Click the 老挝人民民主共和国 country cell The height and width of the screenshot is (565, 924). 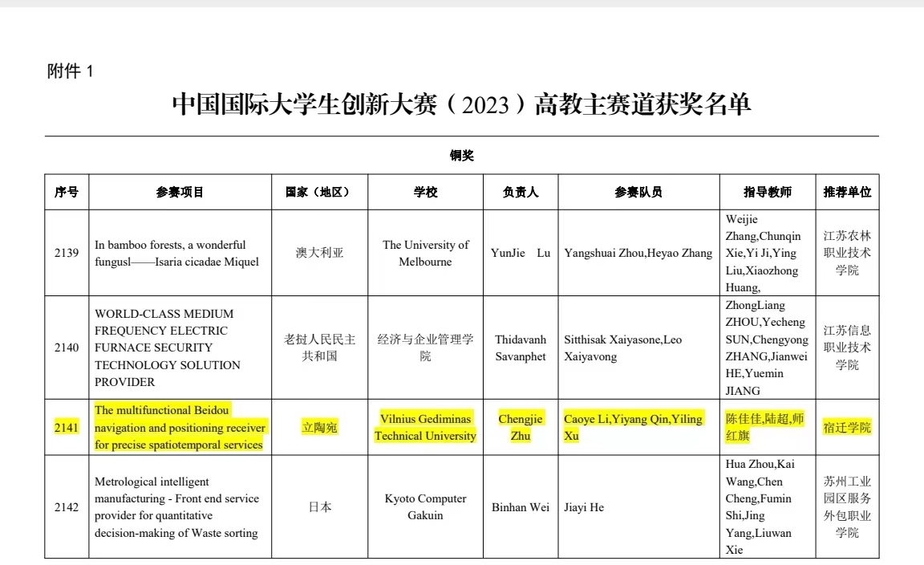pyautogui.click(x=319, y=348)
